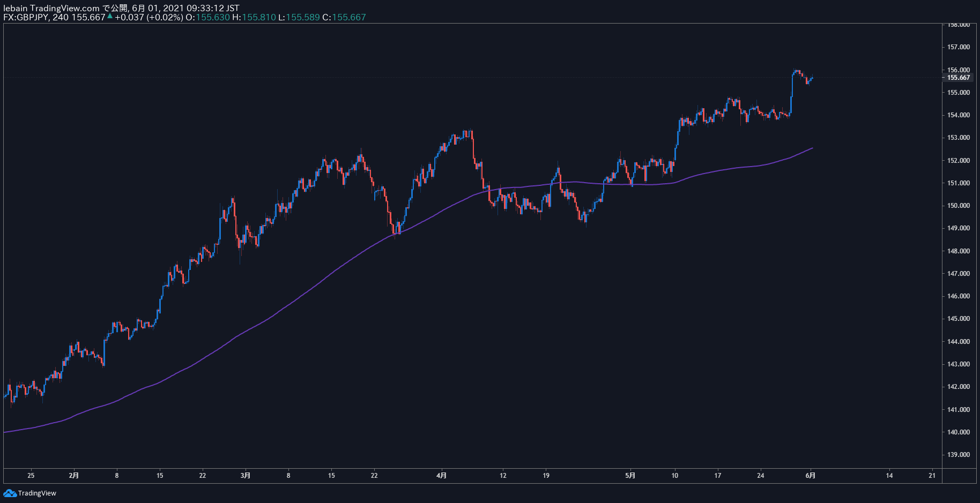Click the 142.000 price axis label
Screen dimensions: 980x503
959,387
